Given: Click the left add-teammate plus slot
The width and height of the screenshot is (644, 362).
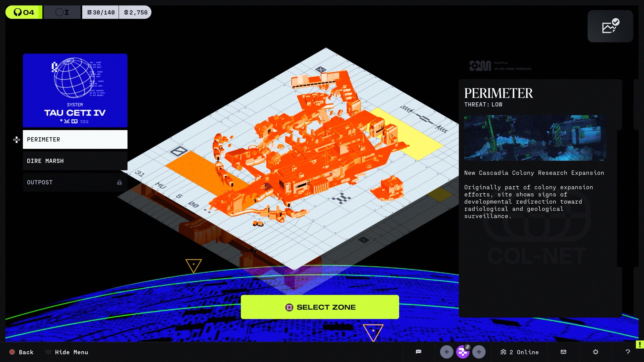Looking at the screenshot, I should point(446,352).
